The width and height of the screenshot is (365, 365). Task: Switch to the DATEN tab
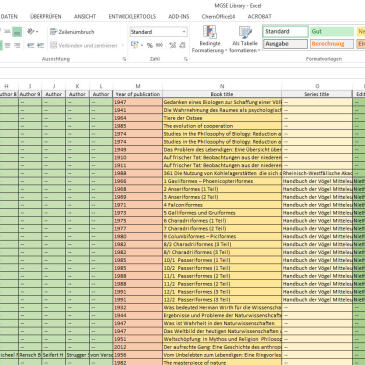point(9,16)
